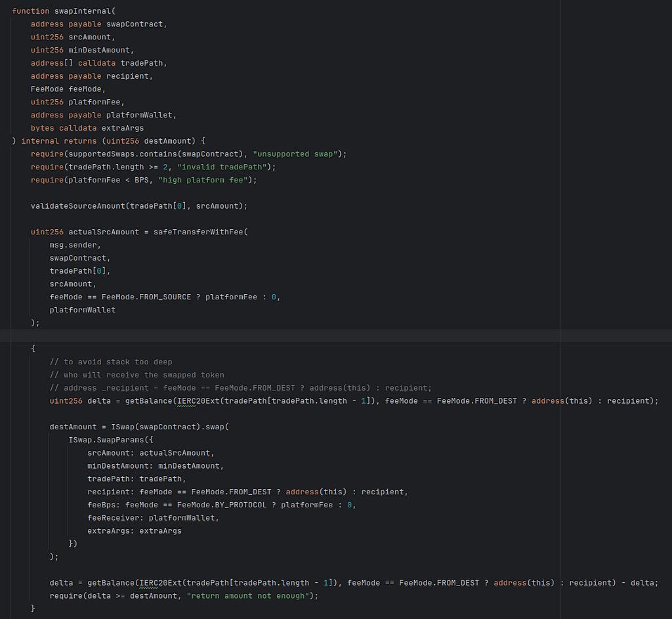Click the safeTransferWithFee function call
This screenshot has width=672, height=619.
pyautogui.click(x=198, y=232)
